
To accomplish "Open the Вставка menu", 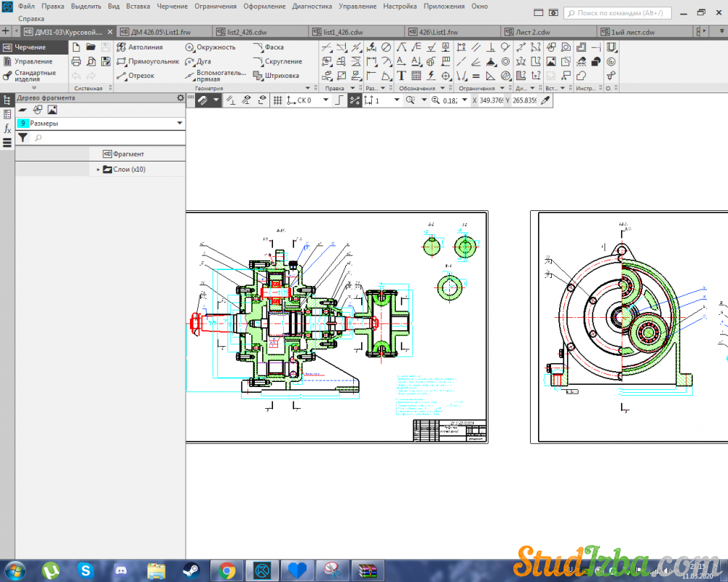I will pos(138,7).
